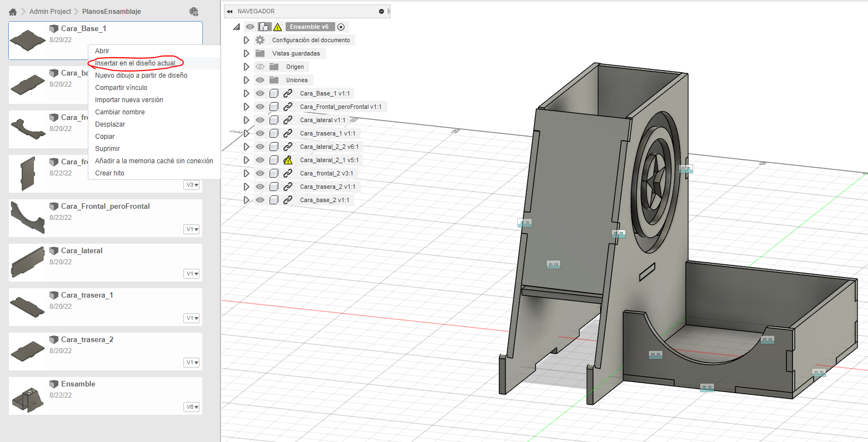Click the PlanosEnsamblaje breadcrumb
The width and height of the screenshot is (868, 442).
click(x=111, y=12)
